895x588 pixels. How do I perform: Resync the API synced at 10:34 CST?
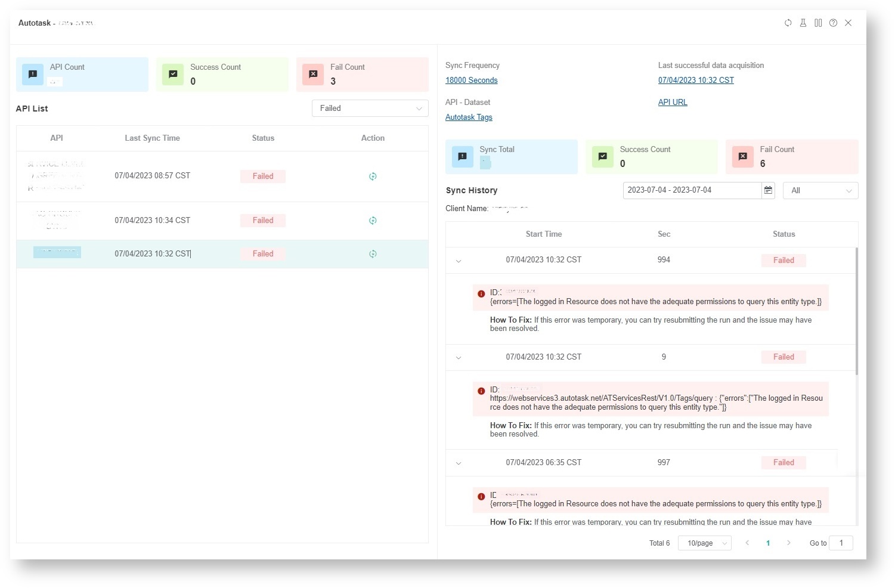coord(373,221)
